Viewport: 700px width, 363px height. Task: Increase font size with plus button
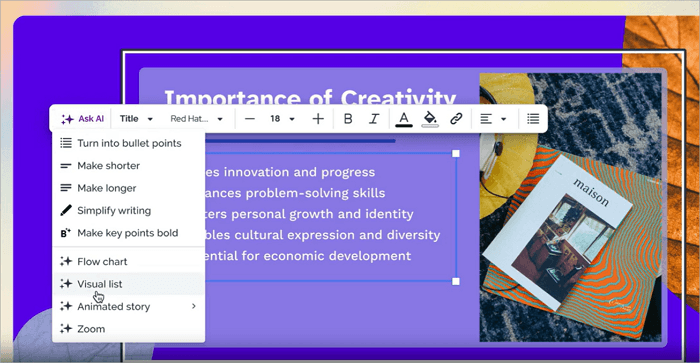pos(318,119)
